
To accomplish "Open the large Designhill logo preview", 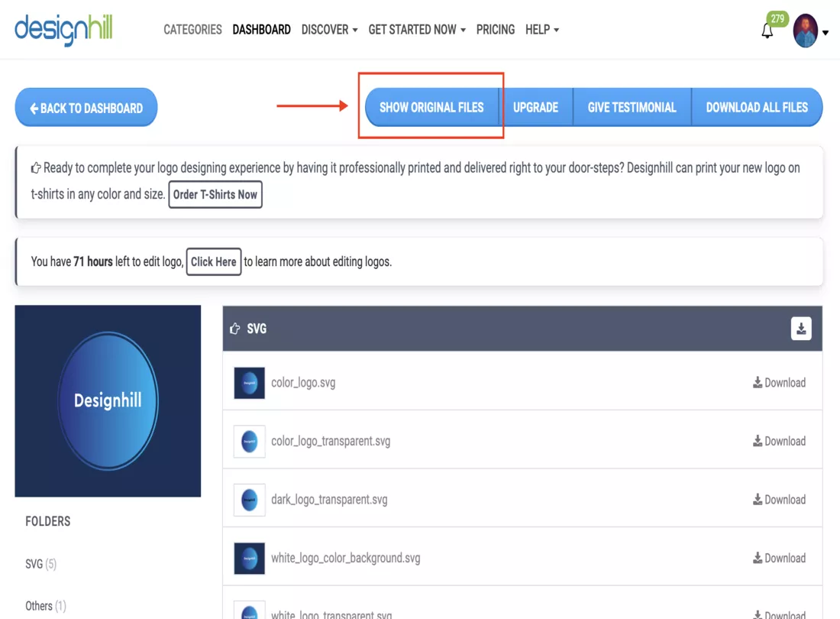I will 108,400.
